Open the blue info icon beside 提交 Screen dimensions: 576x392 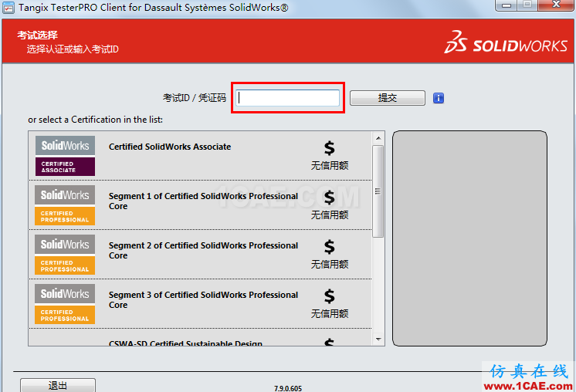coord(439,98)
